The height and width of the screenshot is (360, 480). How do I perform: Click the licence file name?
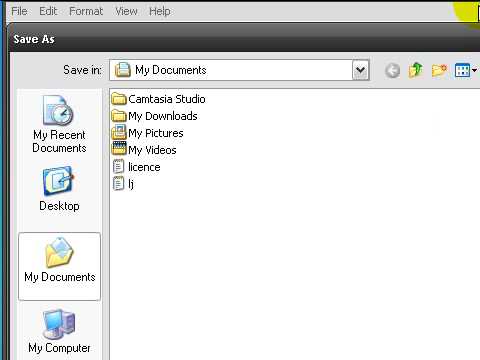144,167
